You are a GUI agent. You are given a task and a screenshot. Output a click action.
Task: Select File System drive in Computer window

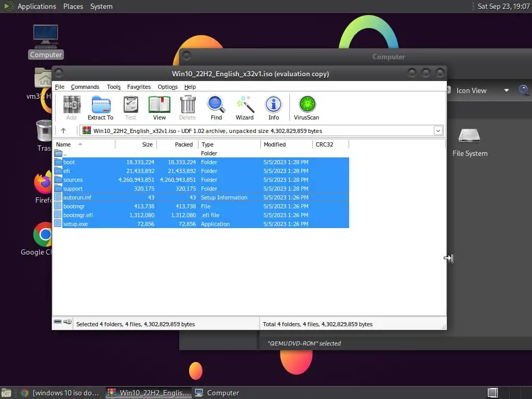470,142
